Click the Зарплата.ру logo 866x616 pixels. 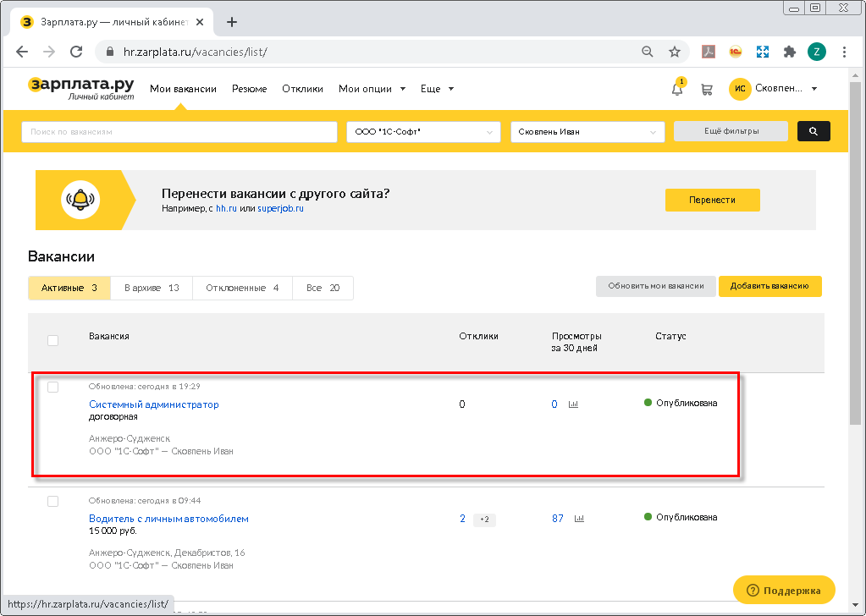(81, 88)
